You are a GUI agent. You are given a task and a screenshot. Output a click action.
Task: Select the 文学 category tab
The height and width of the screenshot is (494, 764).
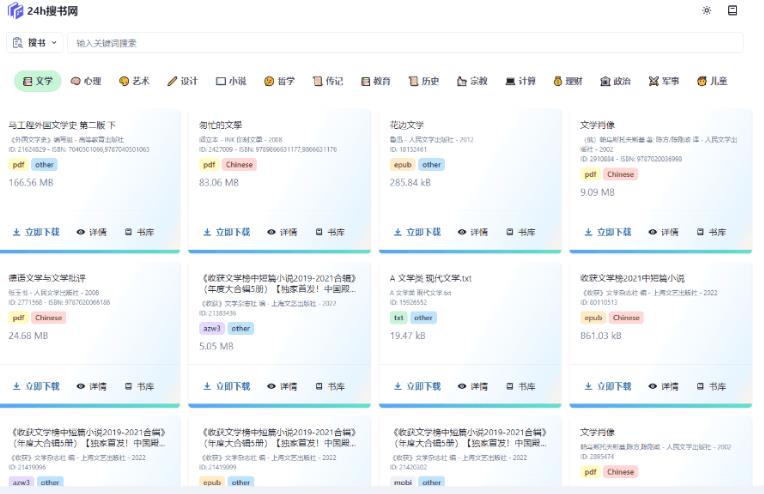tap(38, 81)
